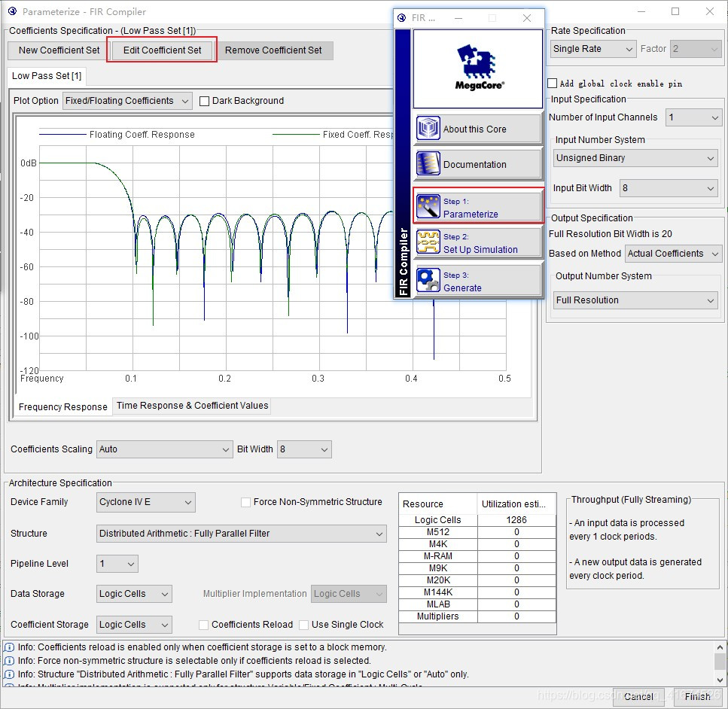Open the Plot Option dropdown
Image resolution: width=728 pixels, height=709 pixels.
(x=127, y=101)
